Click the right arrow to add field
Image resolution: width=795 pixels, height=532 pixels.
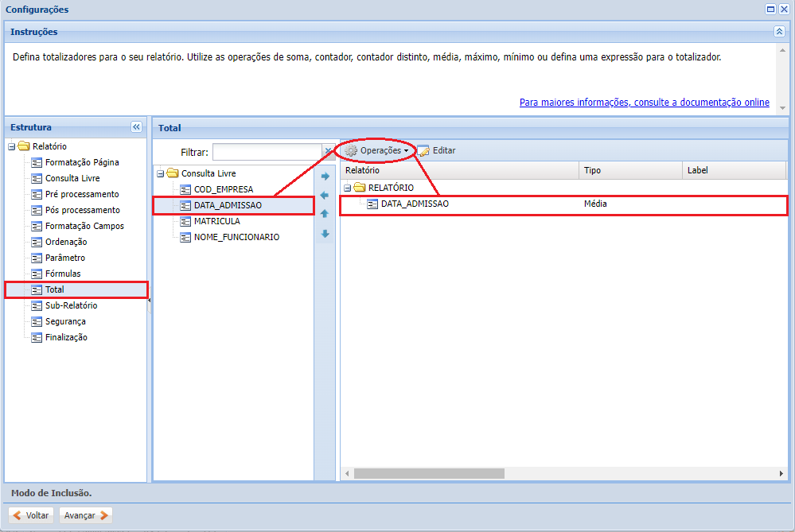click(x=325, y=177)
